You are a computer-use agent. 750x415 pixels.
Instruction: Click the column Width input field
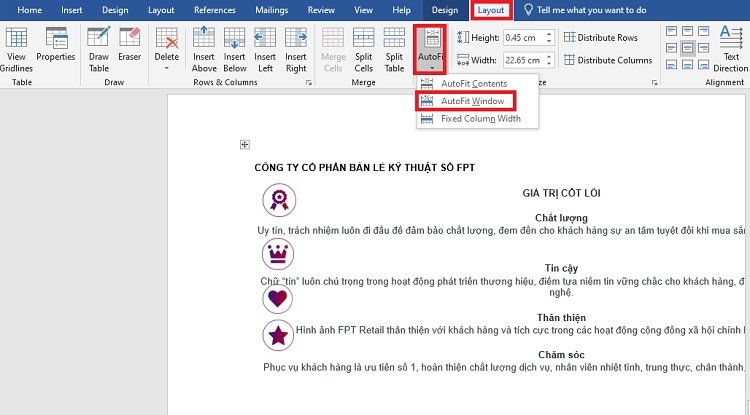pyautogui.click(x=523, y=60)
